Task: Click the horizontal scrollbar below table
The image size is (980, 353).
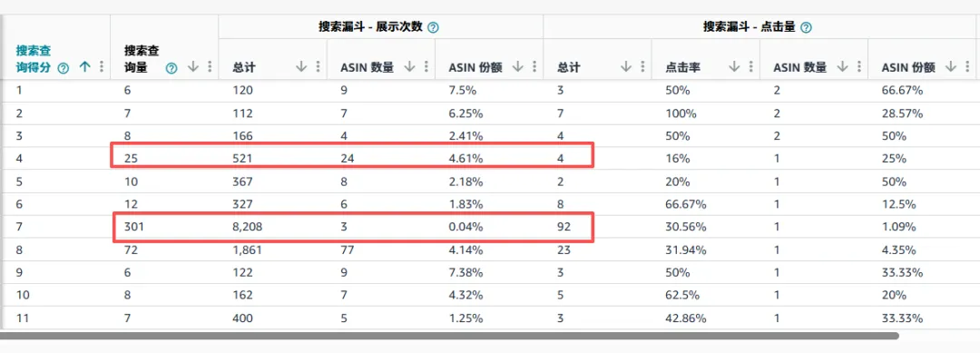Action: [449, 336]
